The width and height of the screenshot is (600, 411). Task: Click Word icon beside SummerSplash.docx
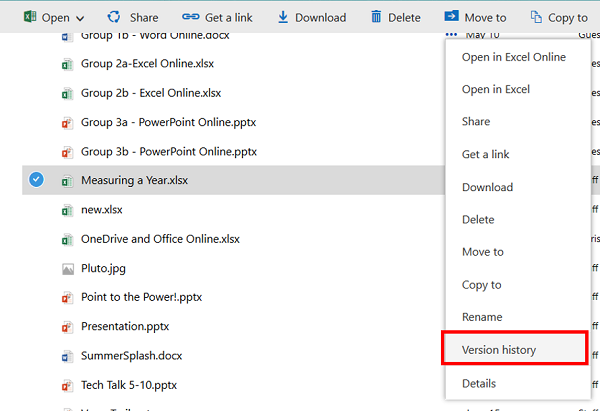pos(67,356)
